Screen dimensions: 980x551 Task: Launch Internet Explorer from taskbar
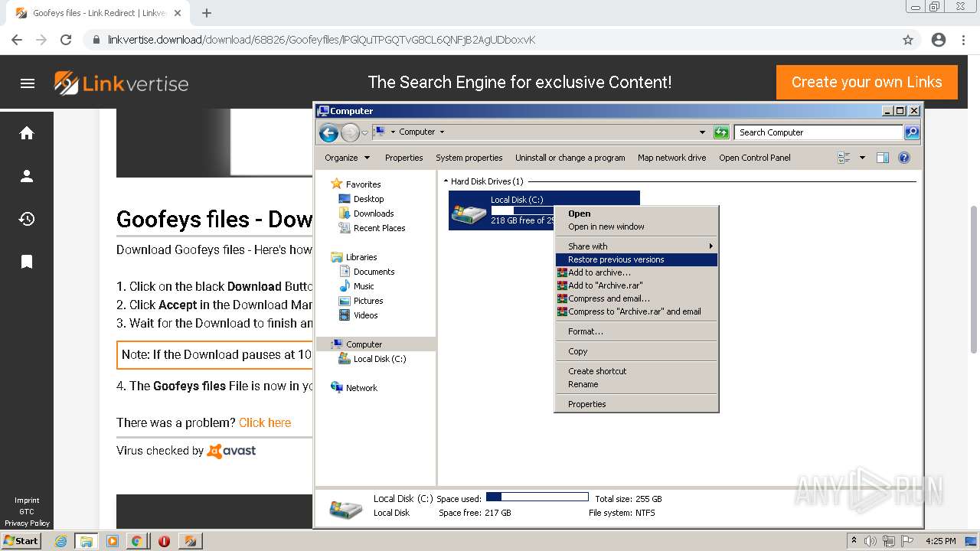click(x=60, y=541)
